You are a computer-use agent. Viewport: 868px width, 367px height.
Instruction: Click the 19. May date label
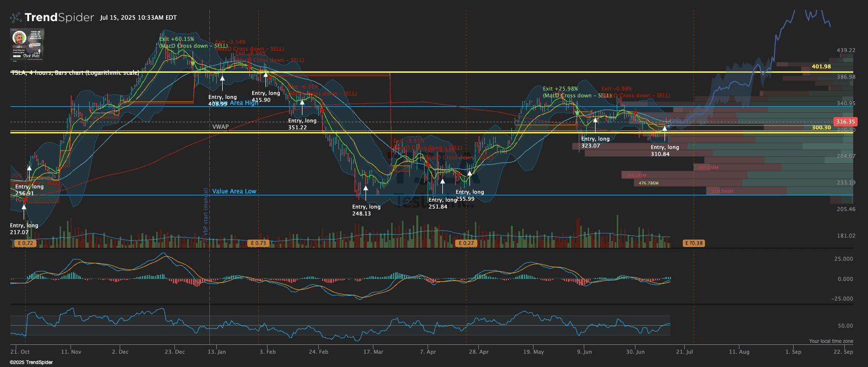[534, 352]
